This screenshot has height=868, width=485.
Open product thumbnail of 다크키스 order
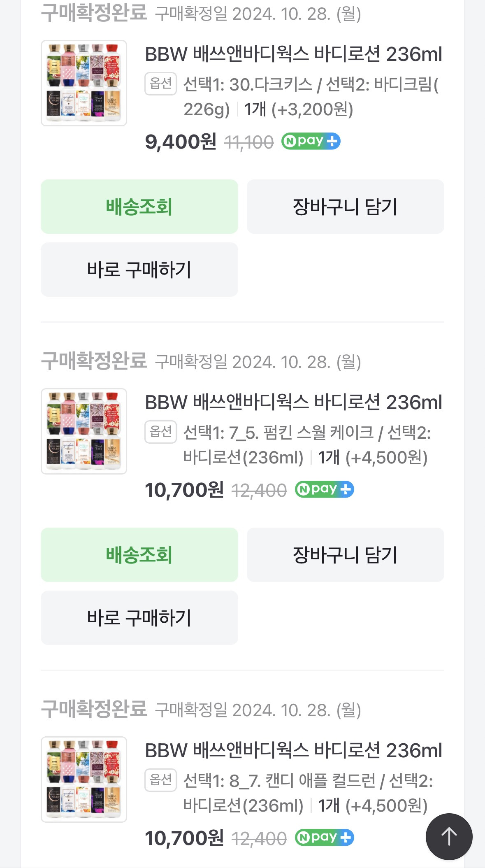[x=84, y=83]
